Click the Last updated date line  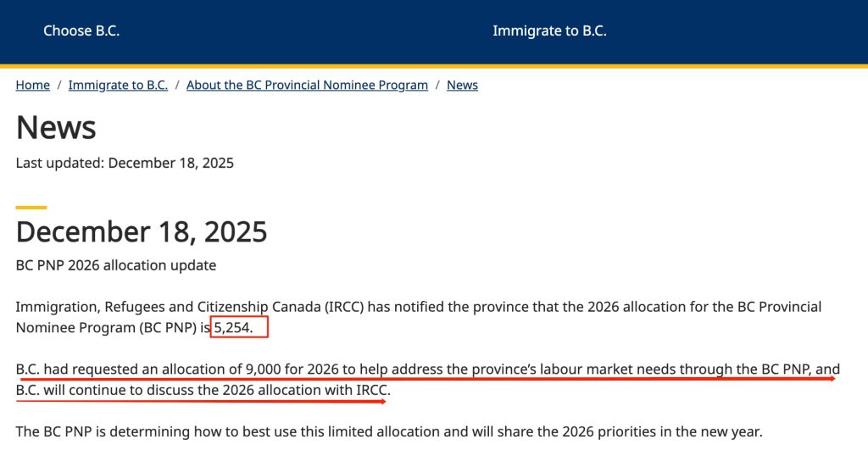125,162
